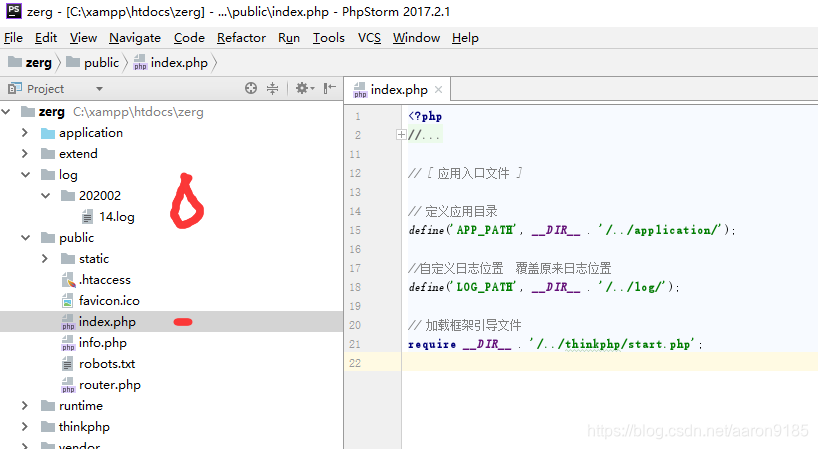
Task: Click the .htaccess file icon
Action: (68, 280)
